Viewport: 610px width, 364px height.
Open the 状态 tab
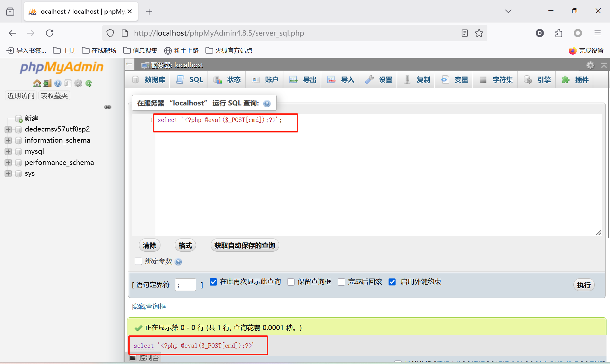(x=227, y=80)
